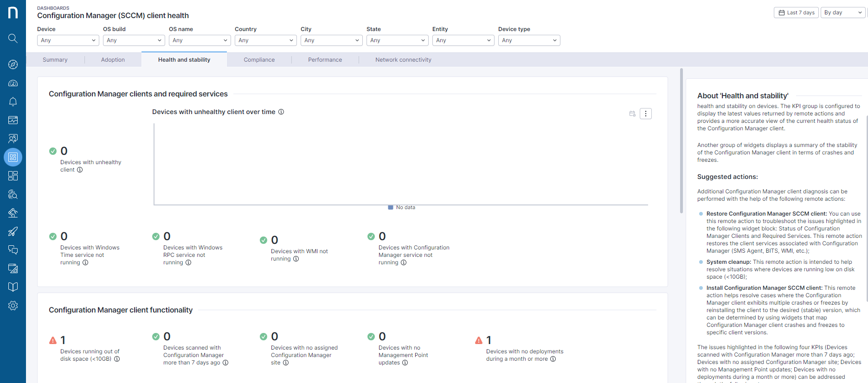Image resolution: width=868 pixels, height=383 pixels.
Task: Open the monitor chart icon in the sidebar
Action: 13,120
